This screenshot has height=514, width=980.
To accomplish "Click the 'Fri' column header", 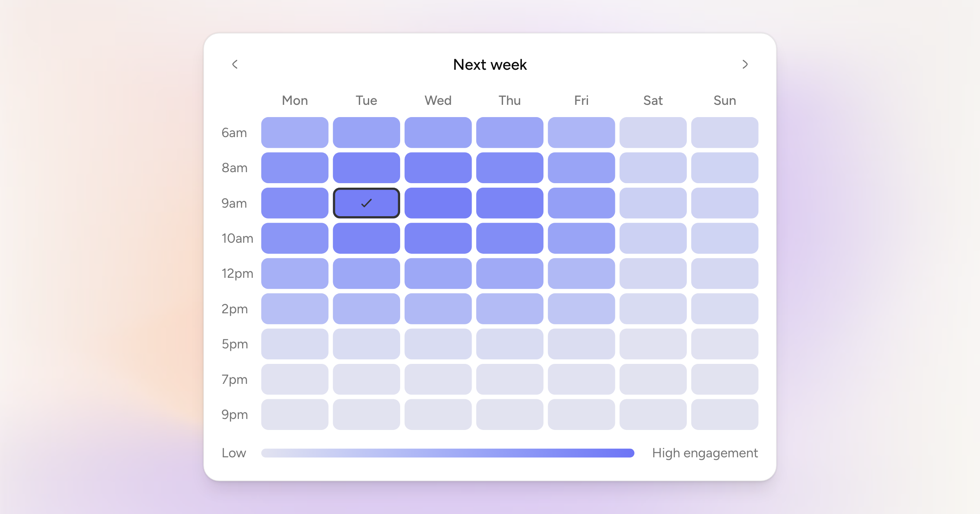I will [581, 100].
